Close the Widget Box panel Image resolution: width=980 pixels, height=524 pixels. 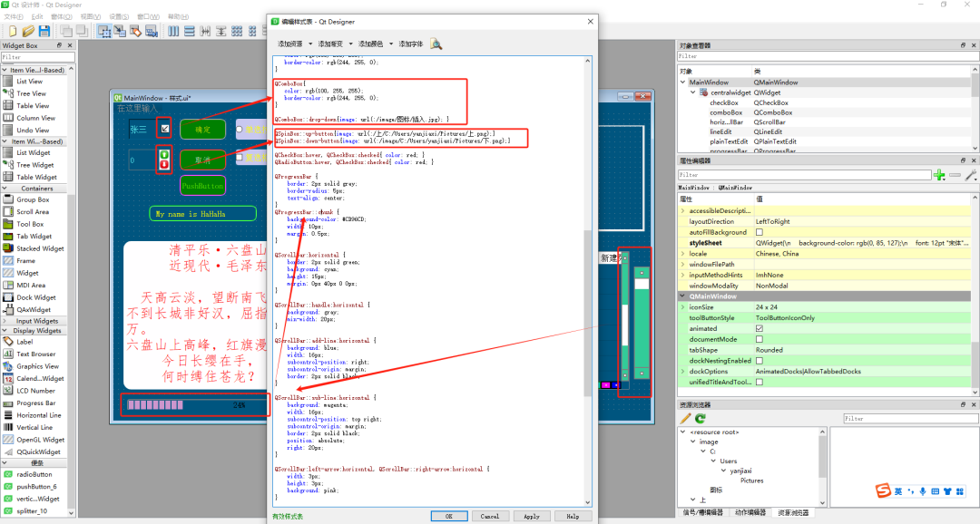coord(70,45)
